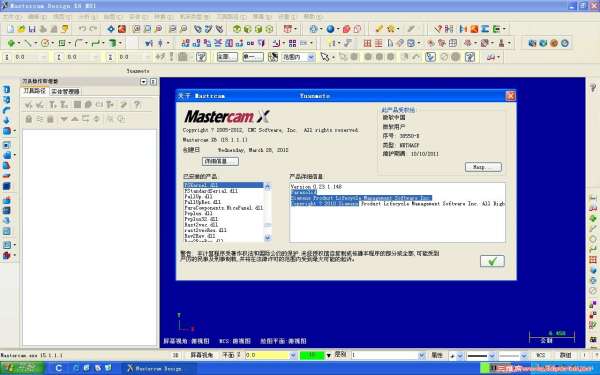This screenshot has width=600, height=375.
Task: Click green checkmark OK button in About dialog
Action: click(492, 261)
